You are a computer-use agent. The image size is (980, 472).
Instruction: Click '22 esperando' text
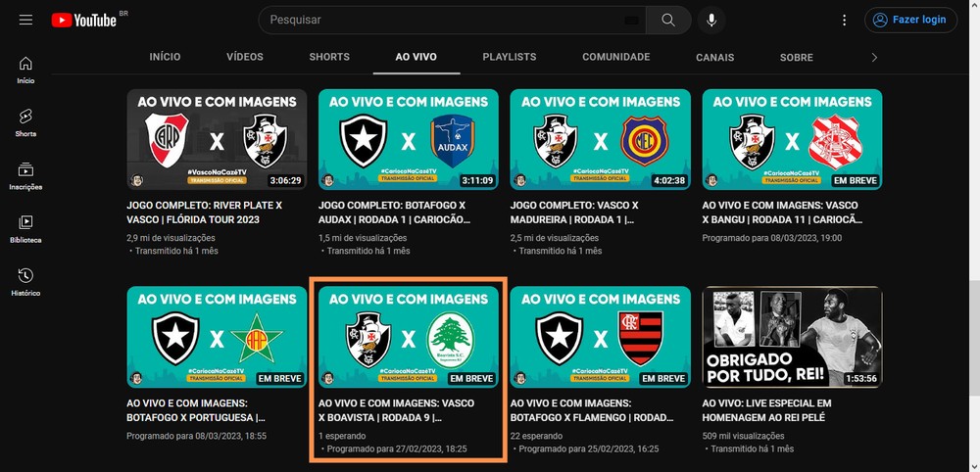(536, 436)
